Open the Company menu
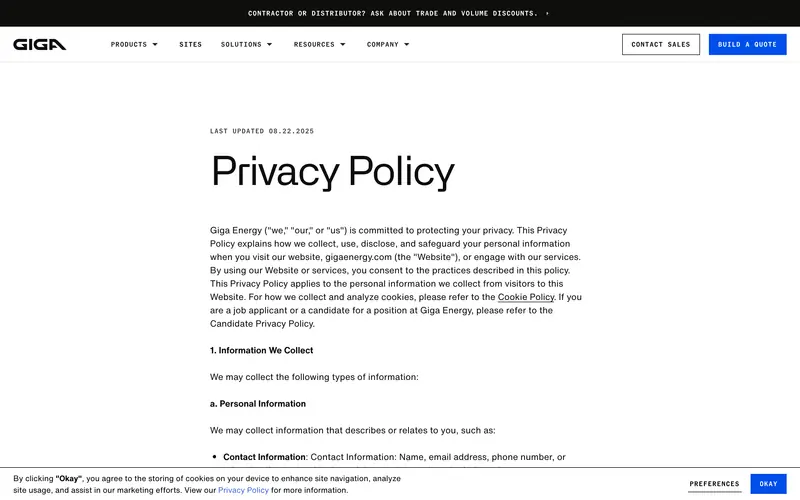This screenshot has width=800, height=500. pos(383,45)
